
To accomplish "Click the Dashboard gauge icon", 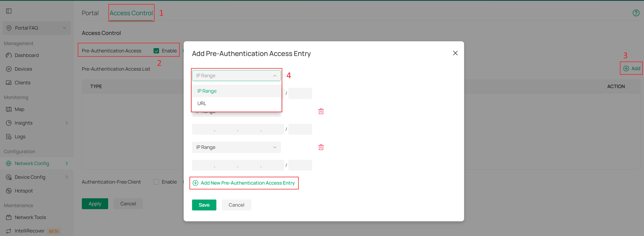I will 9,55.
